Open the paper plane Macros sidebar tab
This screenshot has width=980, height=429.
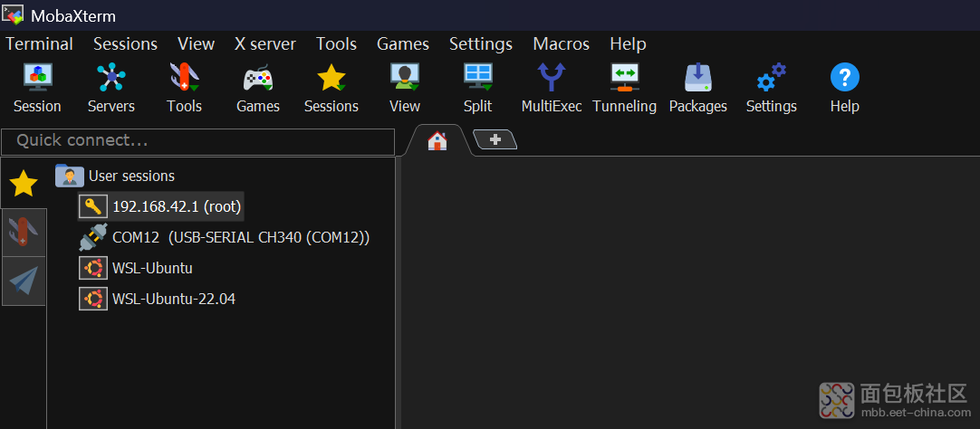coord(24,281)
